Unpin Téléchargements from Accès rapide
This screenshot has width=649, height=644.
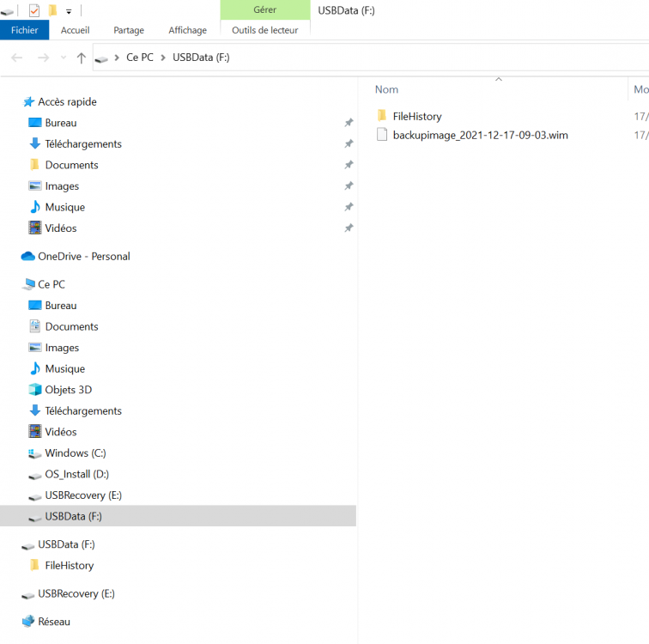[x=349, y=144]
